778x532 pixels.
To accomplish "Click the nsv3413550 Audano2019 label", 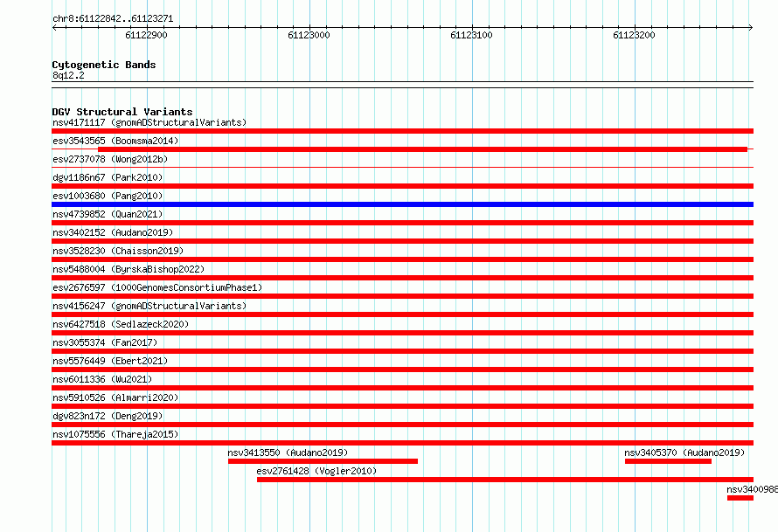I will coord(288,453).
